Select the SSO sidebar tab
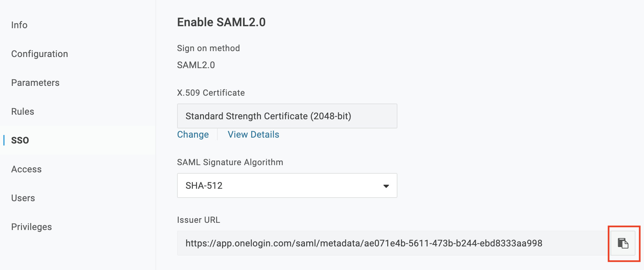 pyautogui.click(x=20, y=140)
